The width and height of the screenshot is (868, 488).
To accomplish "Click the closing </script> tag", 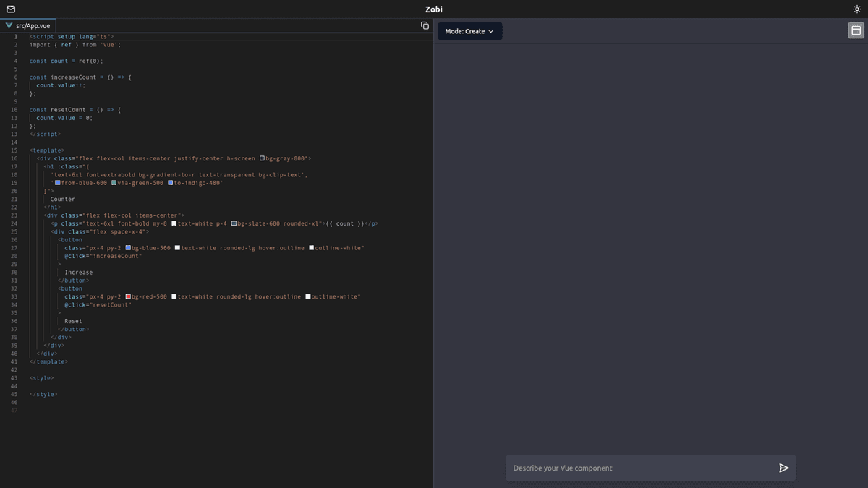I will click(45, 134).
